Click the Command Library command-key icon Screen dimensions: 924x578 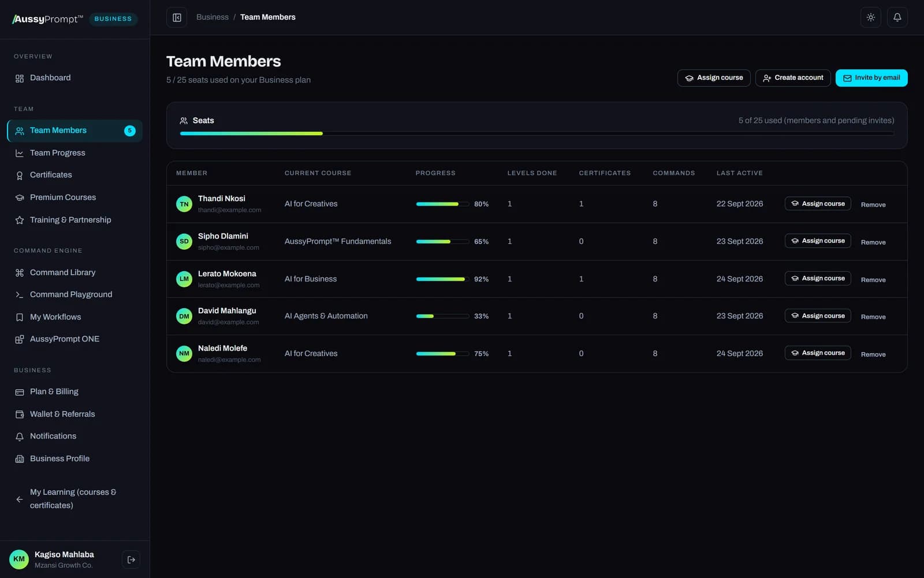(20, 273)
